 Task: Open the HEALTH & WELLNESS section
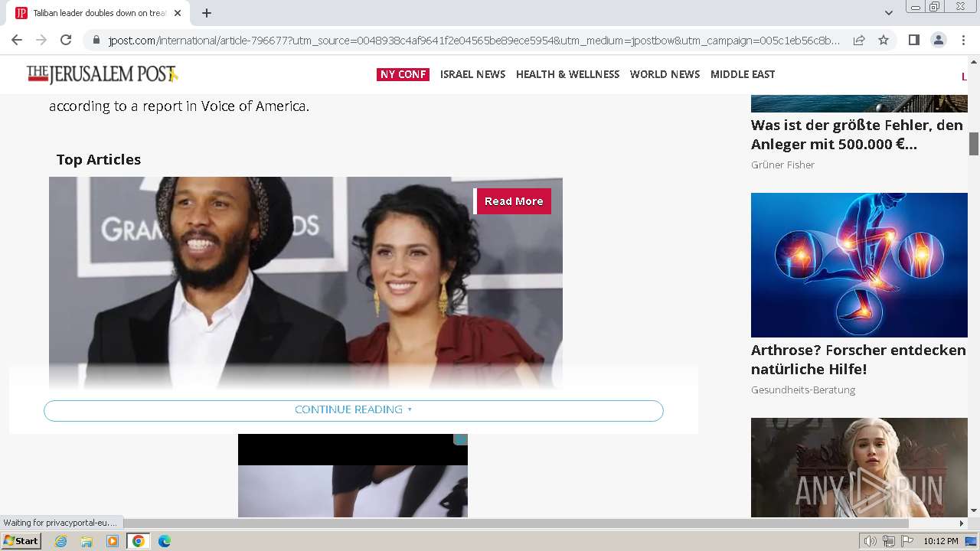click(567, 74)
